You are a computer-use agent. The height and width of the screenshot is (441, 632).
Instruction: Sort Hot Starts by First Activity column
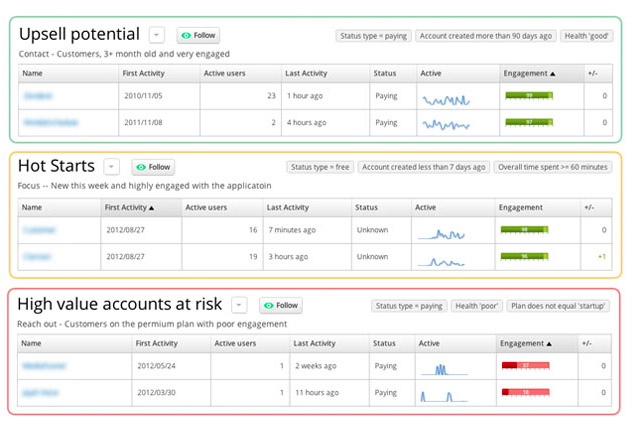click(x=130, y=207)
